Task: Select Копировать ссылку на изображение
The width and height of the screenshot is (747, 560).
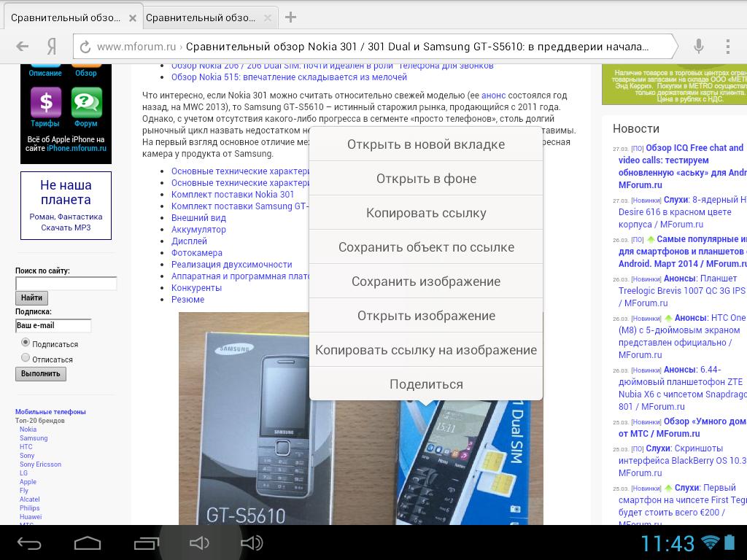Action: click(426, 350)
